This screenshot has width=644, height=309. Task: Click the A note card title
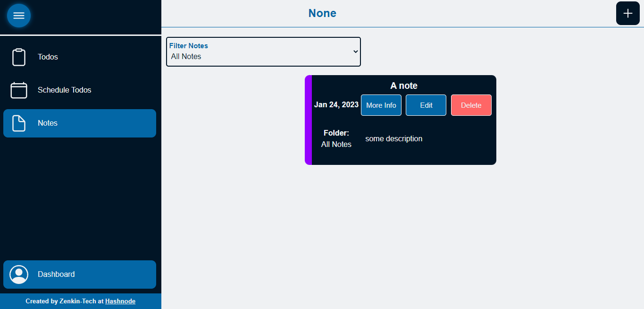(x=404, y=86)
